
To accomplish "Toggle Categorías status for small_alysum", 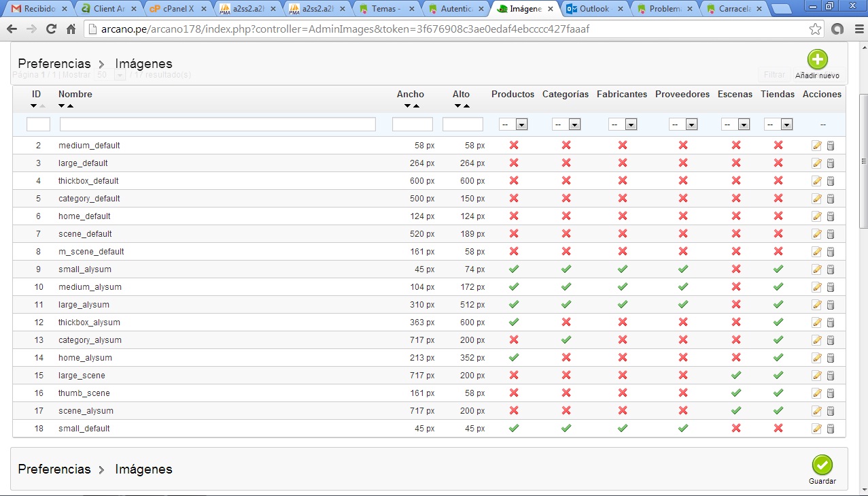I will pos(566,269).
